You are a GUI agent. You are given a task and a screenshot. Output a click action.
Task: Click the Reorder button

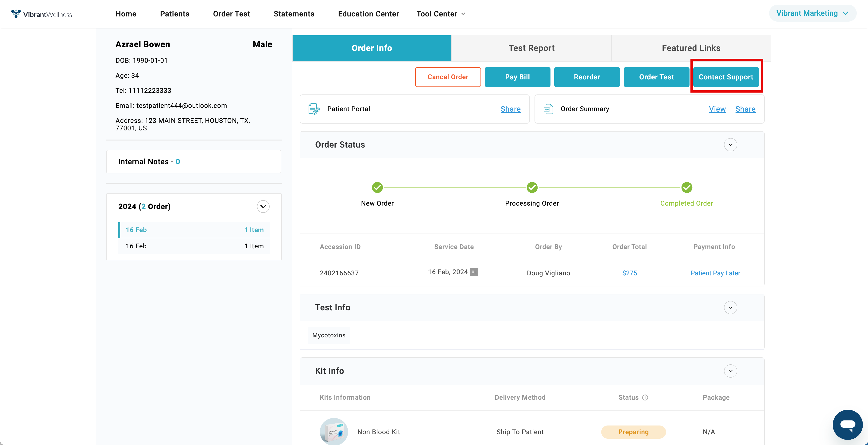(x=587, y=77)
